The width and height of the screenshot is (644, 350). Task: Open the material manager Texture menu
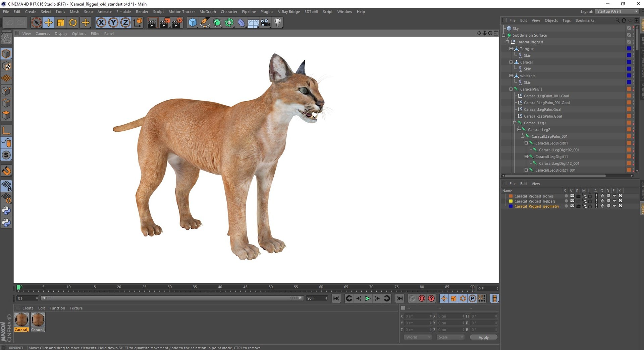[x=76, y=308]
